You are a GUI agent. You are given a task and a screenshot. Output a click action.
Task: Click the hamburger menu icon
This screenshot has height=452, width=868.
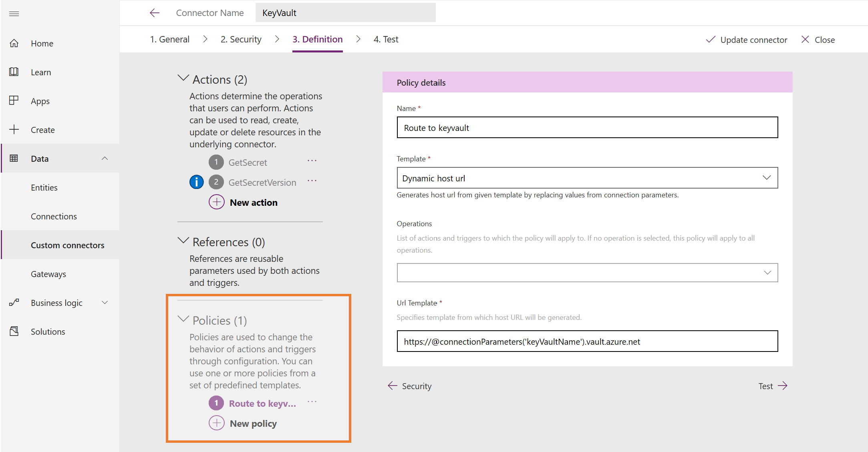(x=16, y=13)
